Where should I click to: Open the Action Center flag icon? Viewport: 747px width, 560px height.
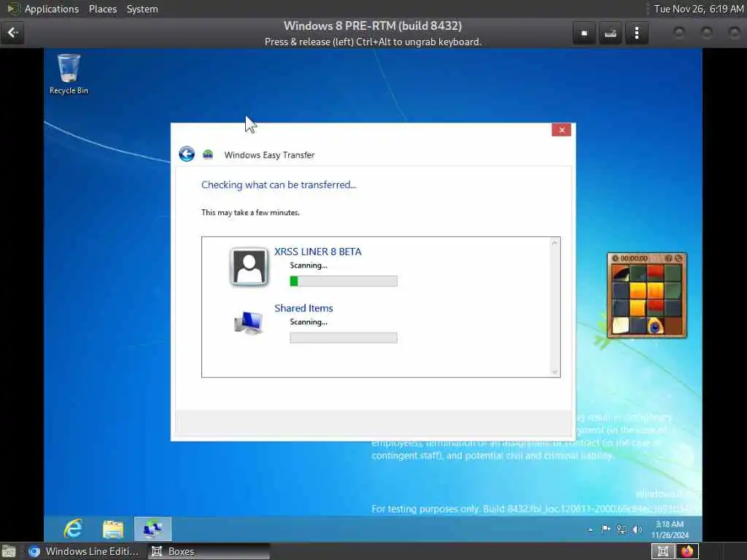[x=605, y=529]
